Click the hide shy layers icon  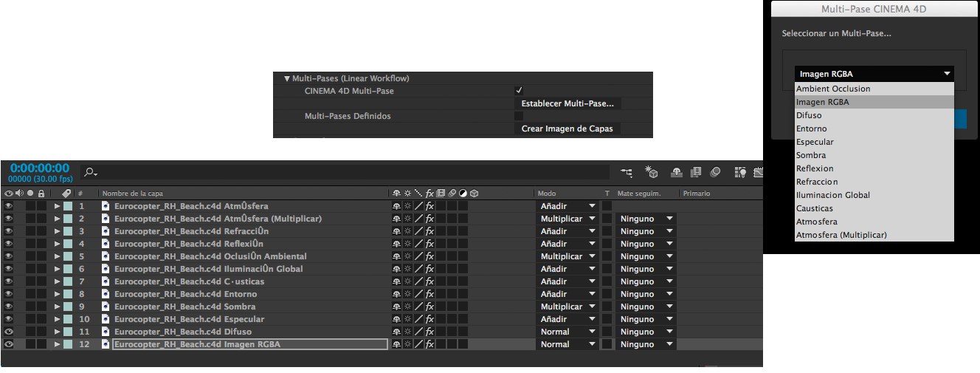click(x=677, y=172)
